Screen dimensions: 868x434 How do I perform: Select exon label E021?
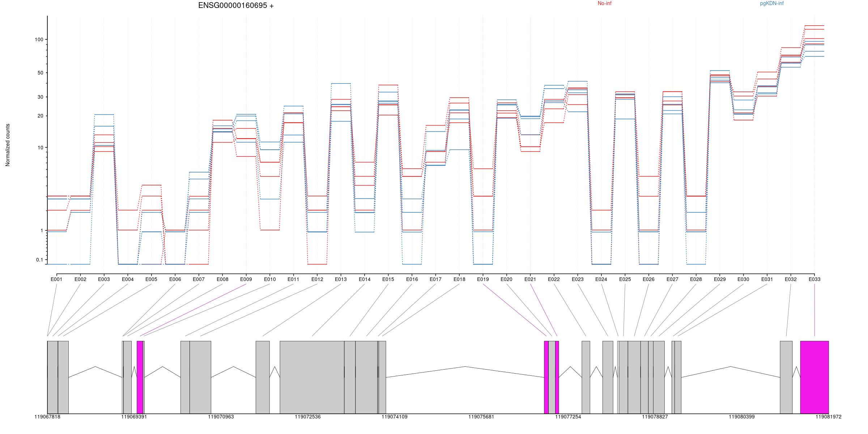coord(530,279)
